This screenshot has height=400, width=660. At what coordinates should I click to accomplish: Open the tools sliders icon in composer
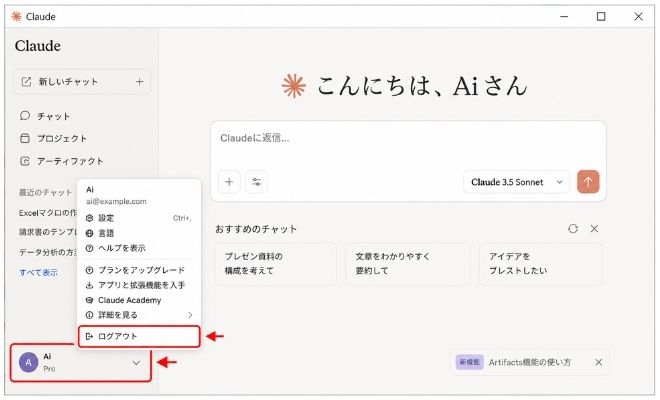coord(256,182)
